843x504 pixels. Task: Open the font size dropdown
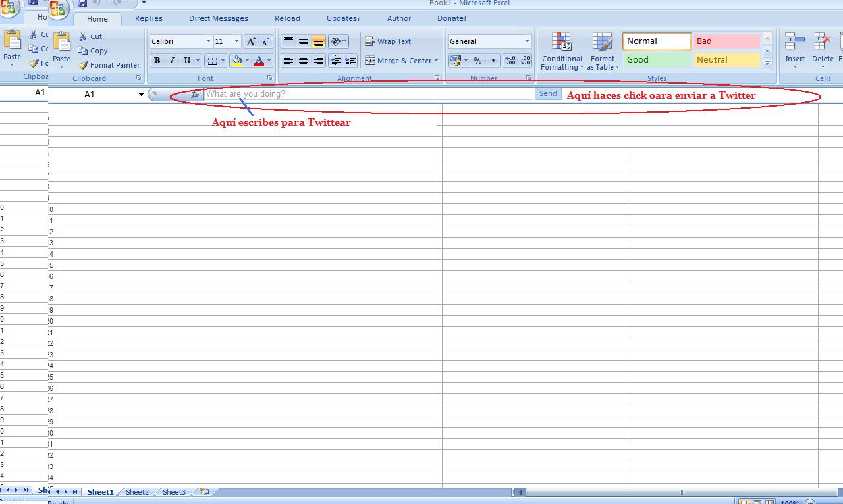point(236,41)
